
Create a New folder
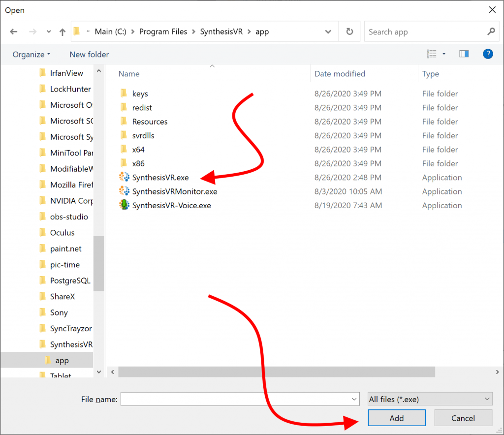(x=89, y=54)
